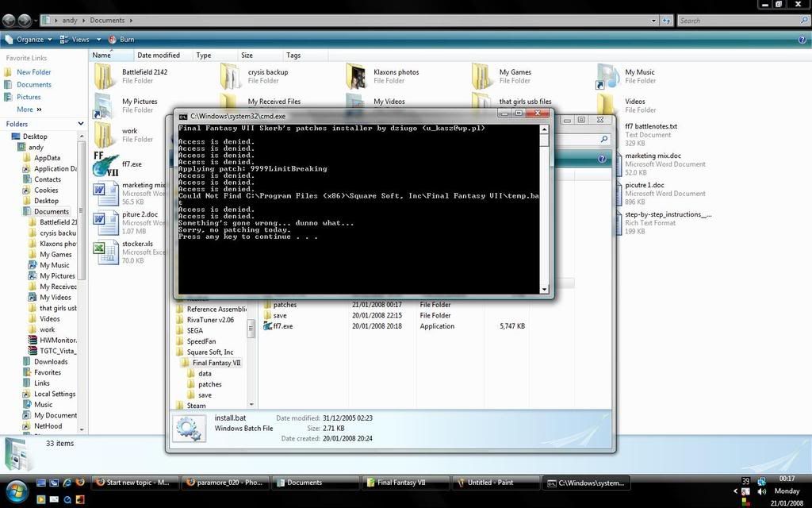This screenshot has height=508, width=812.
Task: Select the large FF VII ff7.exe icon in Documents
Action: [105, 164]
